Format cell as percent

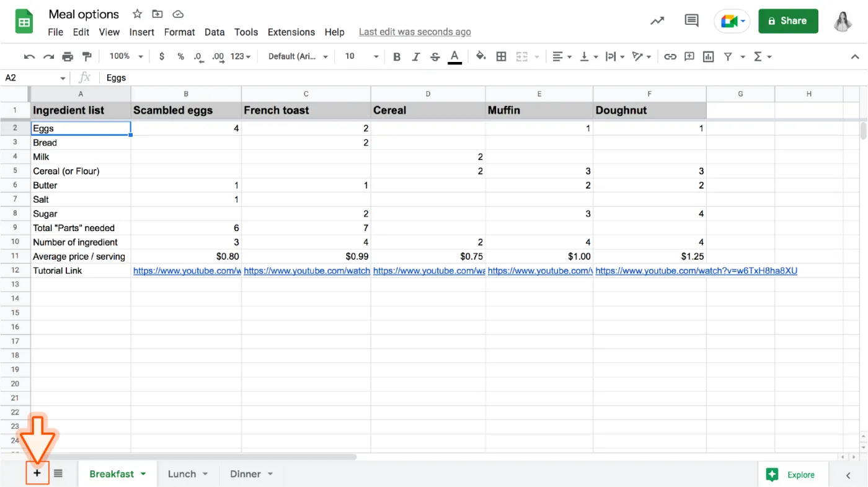[x=180, y=56]
